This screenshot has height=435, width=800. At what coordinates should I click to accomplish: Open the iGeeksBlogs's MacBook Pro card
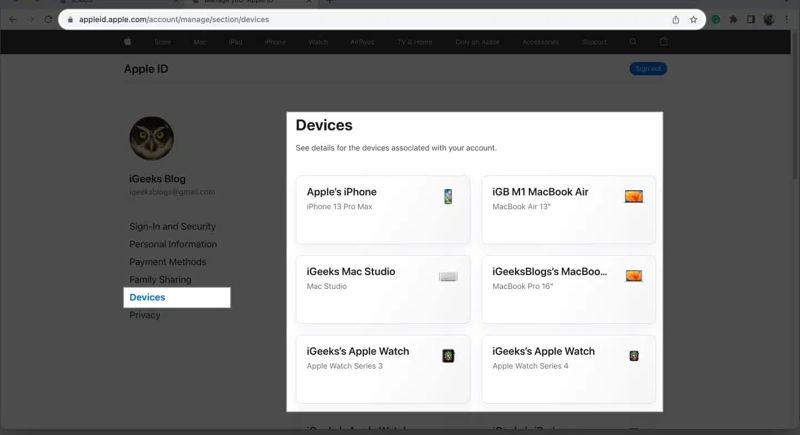pyautogui.click(x=568, y=289)
